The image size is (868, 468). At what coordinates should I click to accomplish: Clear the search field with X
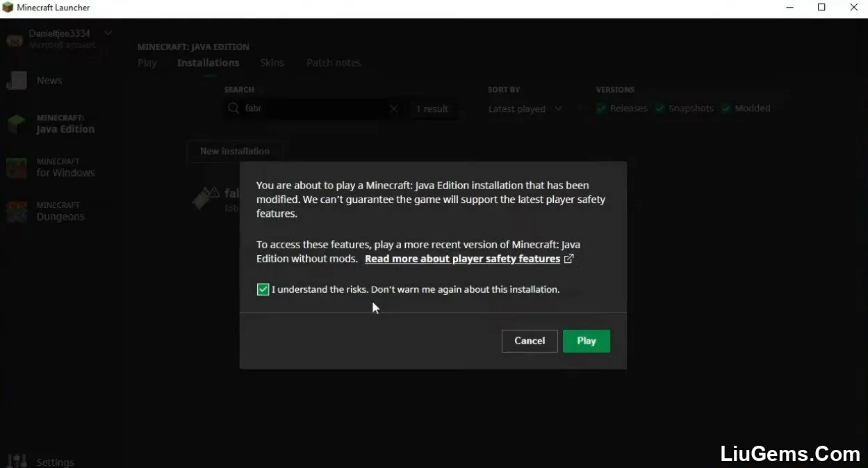tap(393, 108)
